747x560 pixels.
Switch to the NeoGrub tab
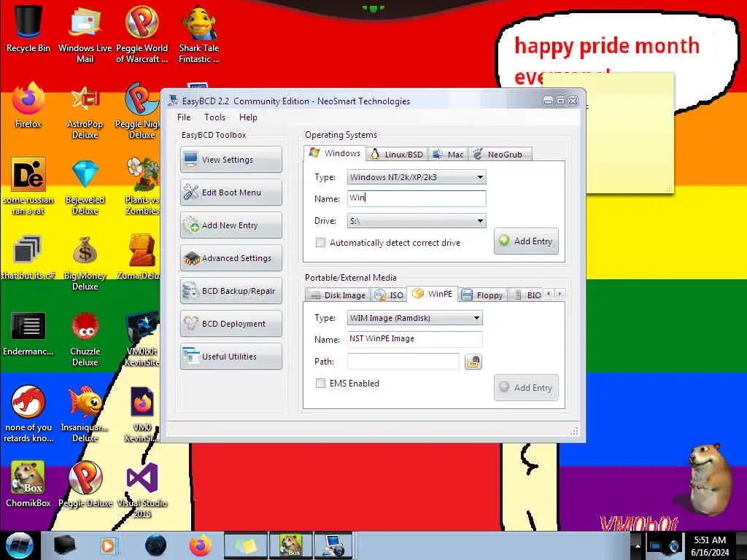(x=500, y=155)
